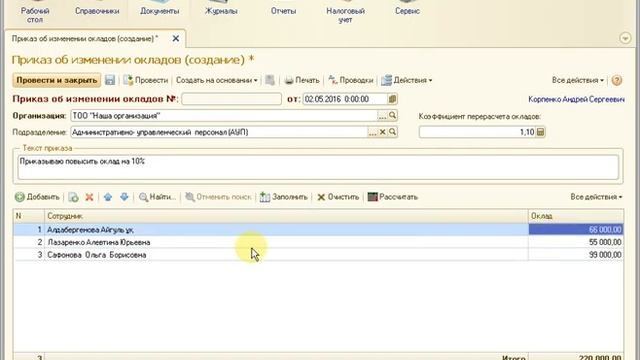The image size is (640, 360).
Task: Move row up with blue arrow
Action: 108,197
